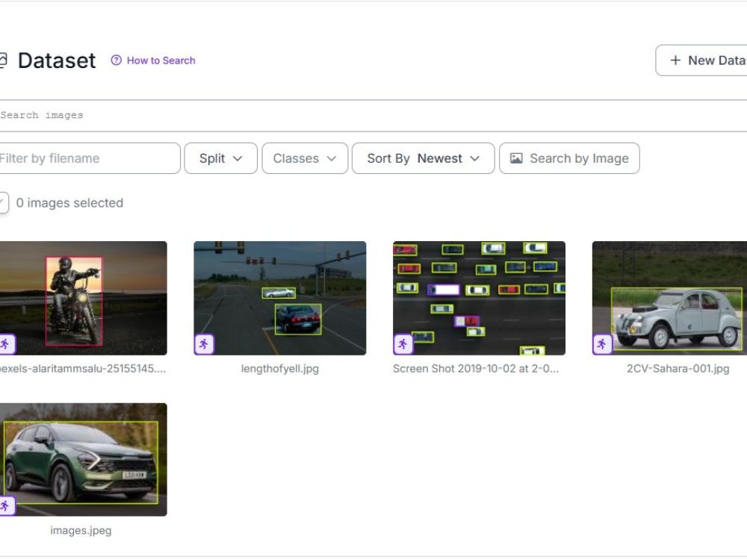The image size is (747, 560).
Task: Open the Split dropdown
Action: coord(220,158)
